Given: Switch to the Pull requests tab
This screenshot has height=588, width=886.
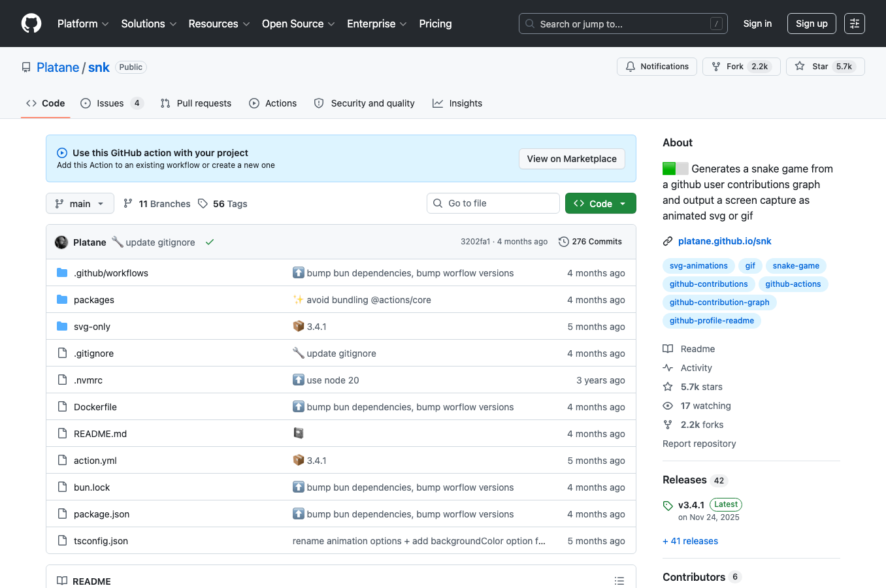Looking at the screenshot, I should click(x=196, y=103).
